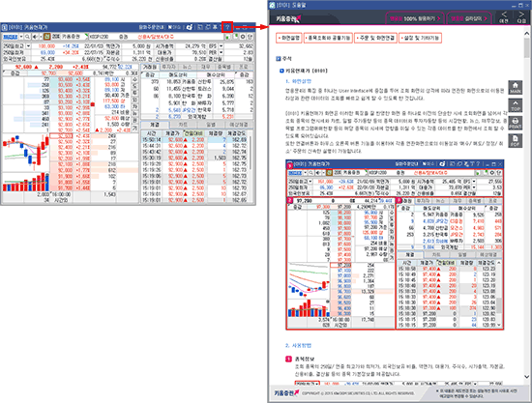This screenshot has height=403, width=532.
Task: Open the 250일최고 dropdown arrow
Action: coord(28,45)
